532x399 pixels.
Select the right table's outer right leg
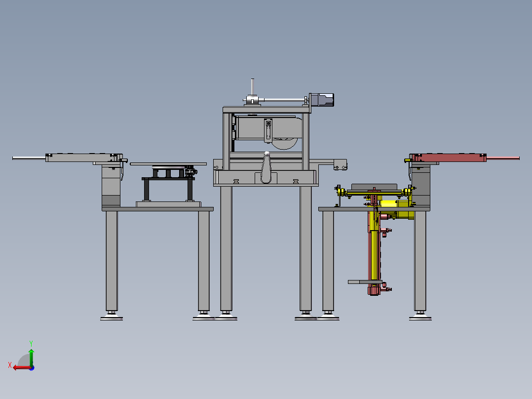click(420, 260)
